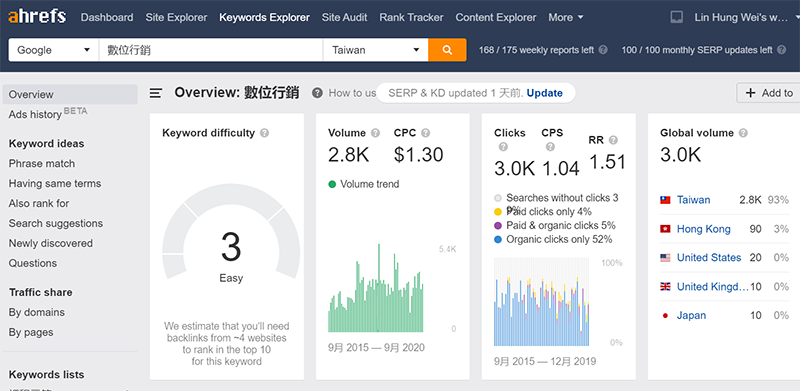Click help icon next to weekly reports left

603,50
